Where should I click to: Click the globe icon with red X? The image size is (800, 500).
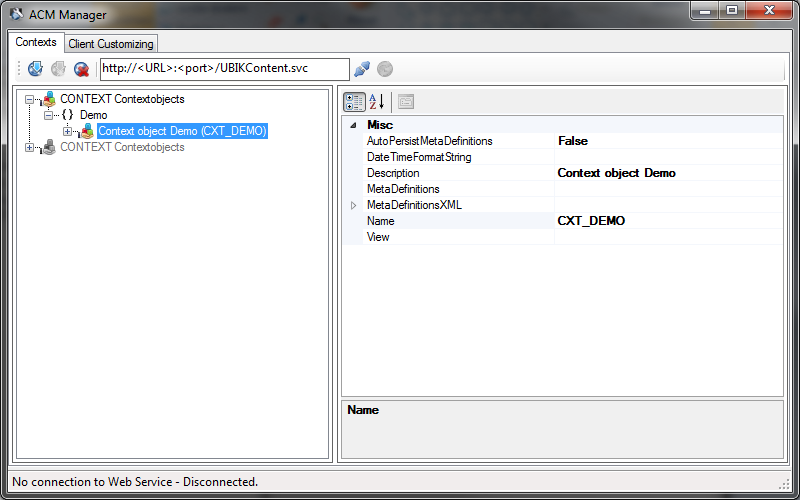pyautogui.click(x=81, y=69)
